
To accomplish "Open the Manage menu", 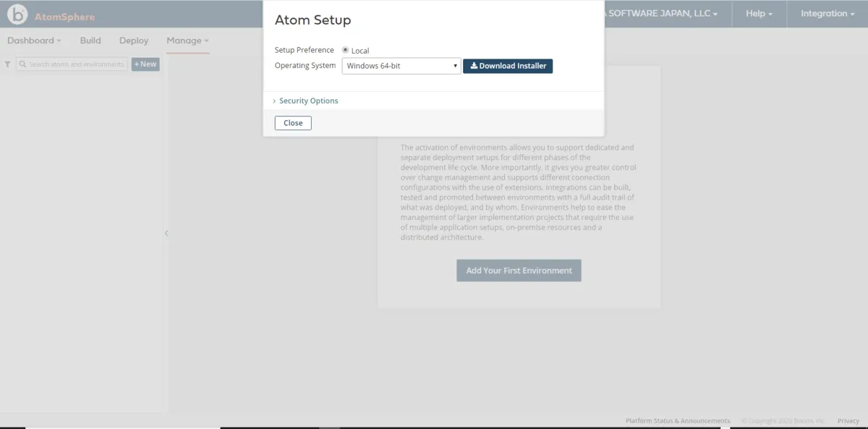I will [x=187, y=41].
